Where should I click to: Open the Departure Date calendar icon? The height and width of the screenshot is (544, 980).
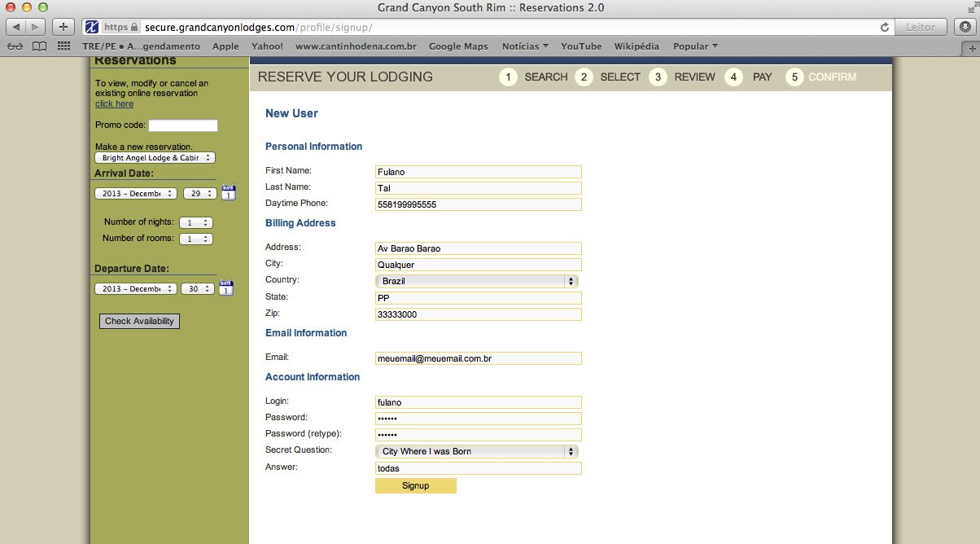226,288
